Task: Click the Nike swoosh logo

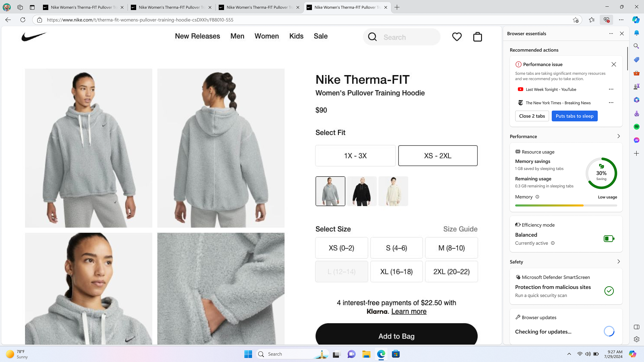Action: (x=34, y=37)
